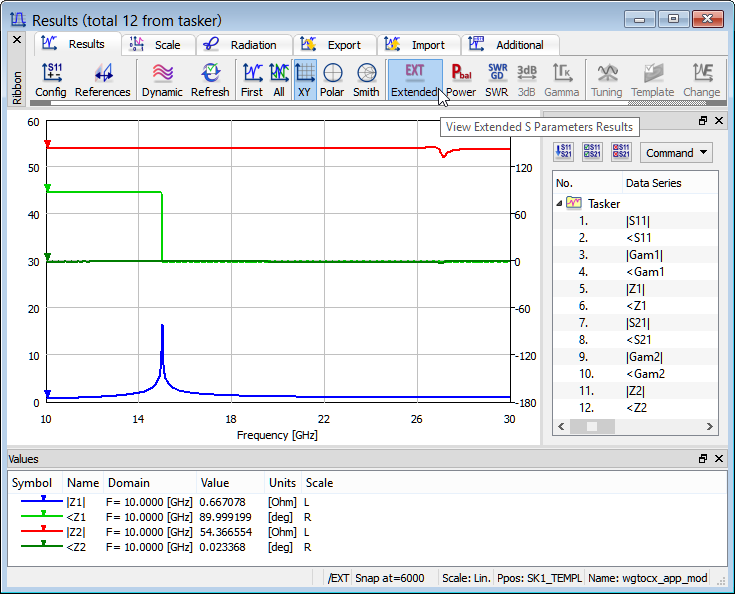The image size is (735, 594).
Task: Show the First results curve
Action: [252, 79]
